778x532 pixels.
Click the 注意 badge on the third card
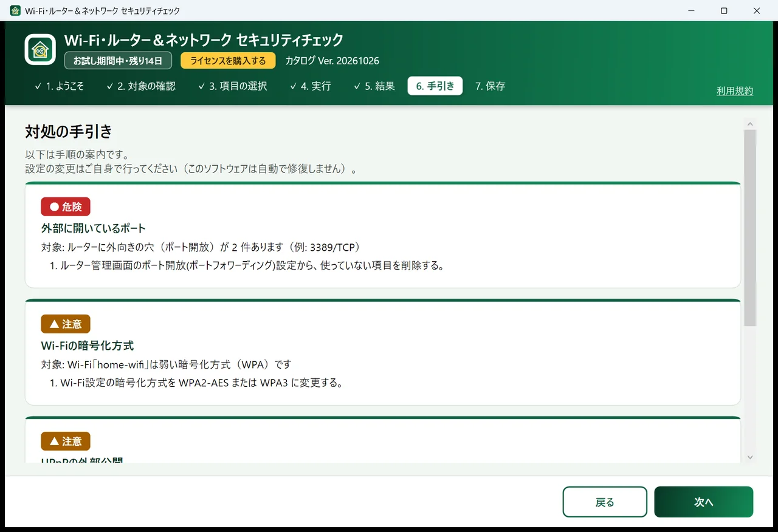66,441
